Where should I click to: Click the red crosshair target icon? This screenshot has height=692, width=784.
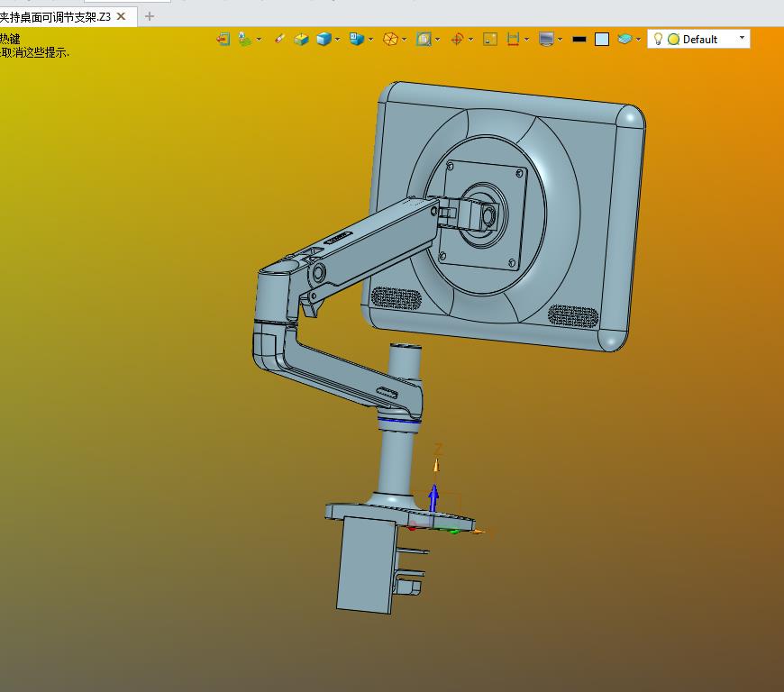click(x=457, y=39)
